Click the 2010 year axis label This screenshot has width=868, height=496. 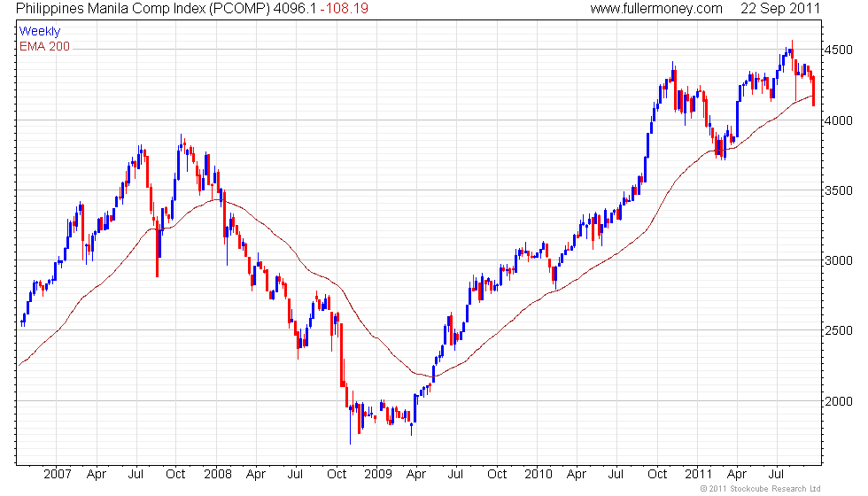[539, 474]
